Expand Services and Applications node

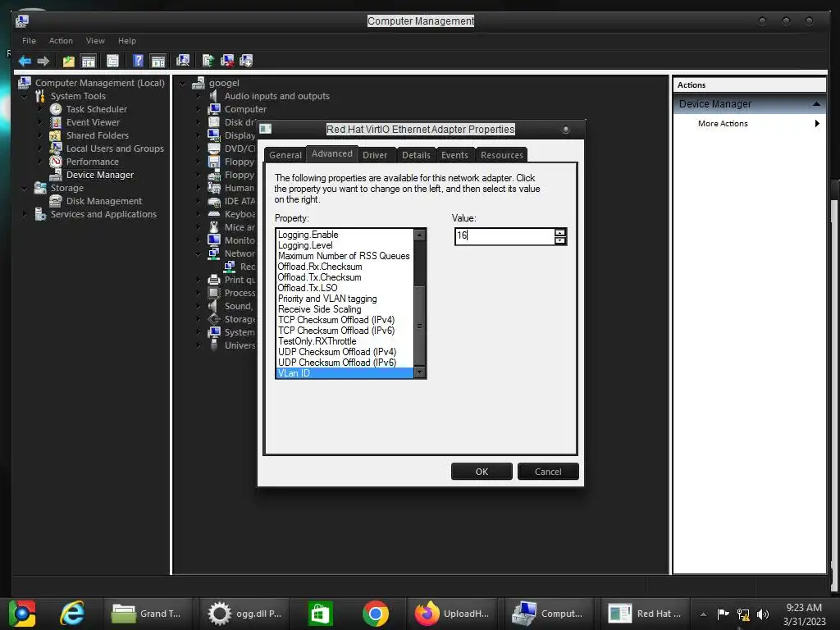click(25, 214)
